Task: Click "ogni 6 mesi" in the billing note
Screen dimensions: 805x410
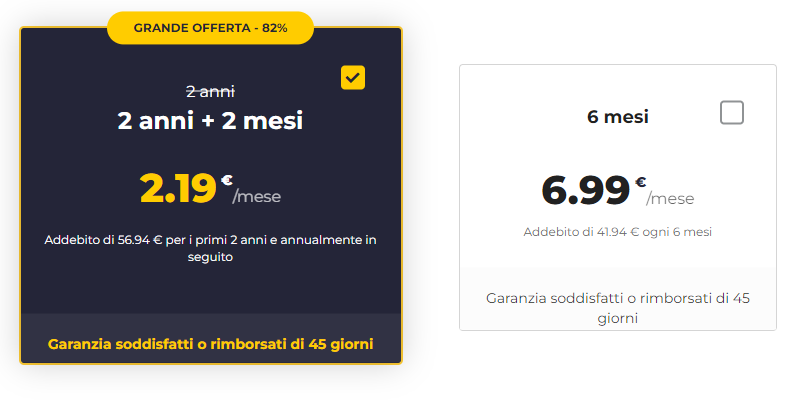Action: (677, 232)
